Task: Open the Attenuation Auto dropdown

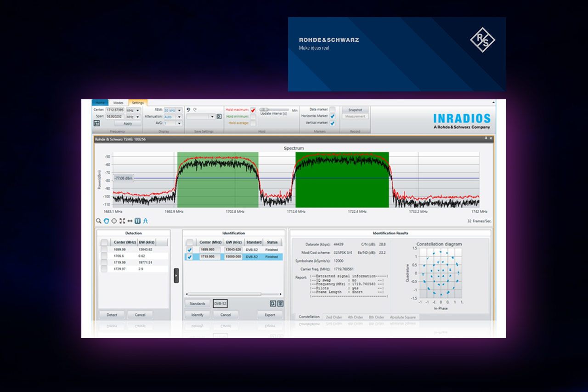Action: tap(173, 117)
